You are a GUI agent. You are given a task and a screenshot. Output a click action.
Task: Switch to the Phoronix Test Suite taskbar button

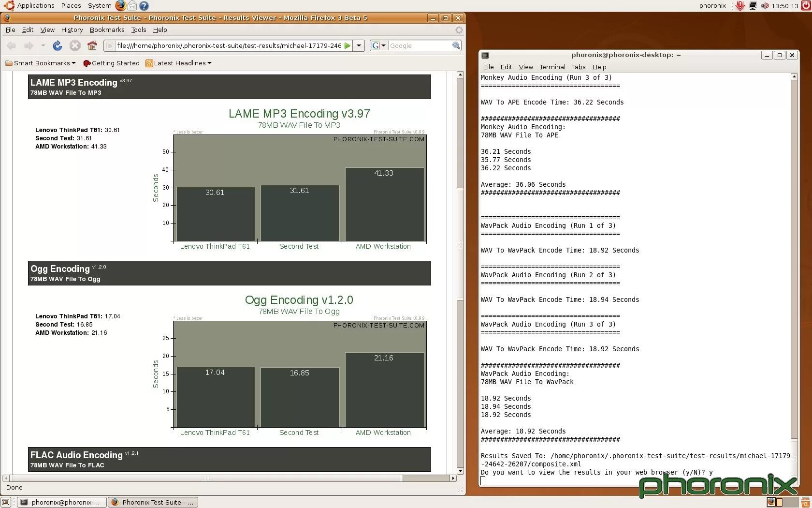(153, 502)
